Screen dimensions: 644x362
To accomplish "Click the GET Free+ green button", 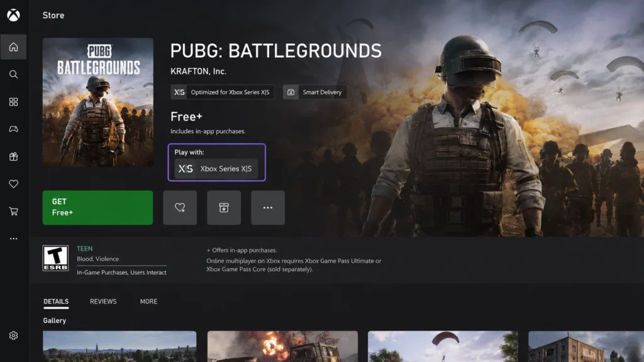I will coord(97,207).
